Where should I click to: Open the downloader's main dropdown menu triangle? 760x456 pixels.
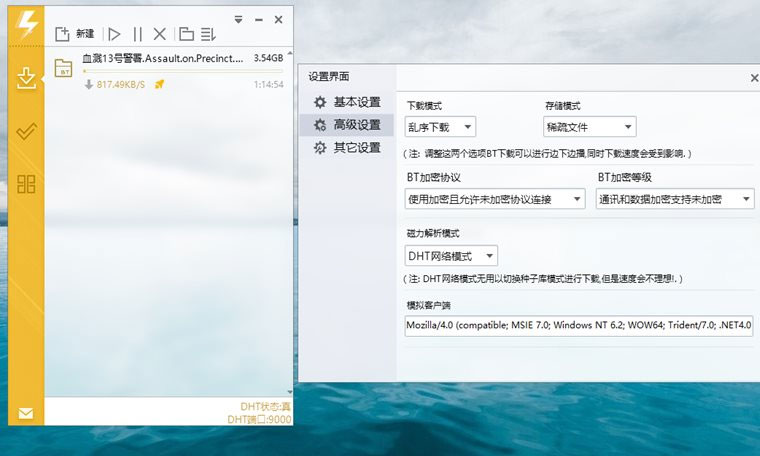click(x=238, y=19)
